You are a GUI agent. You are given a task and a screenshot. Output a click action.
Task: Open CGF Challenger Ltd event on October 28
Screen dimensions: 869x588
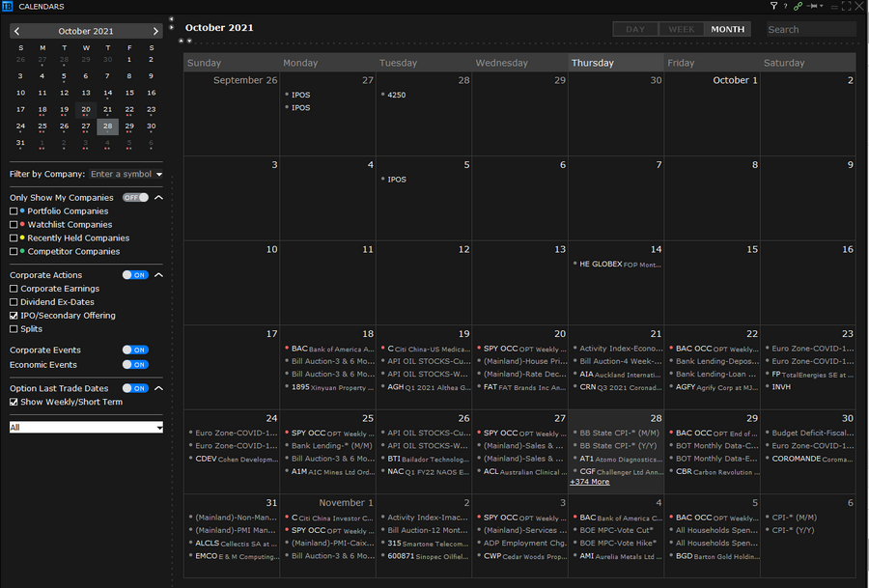tap(621, 471)
